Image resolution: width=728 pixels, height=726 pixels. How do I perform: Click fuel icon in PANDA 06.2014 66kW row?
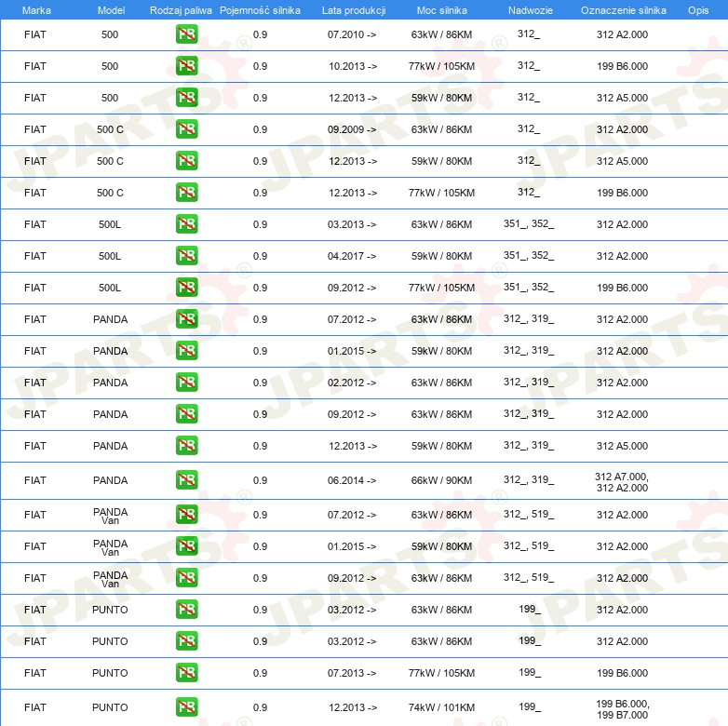[x=186, y=480]
